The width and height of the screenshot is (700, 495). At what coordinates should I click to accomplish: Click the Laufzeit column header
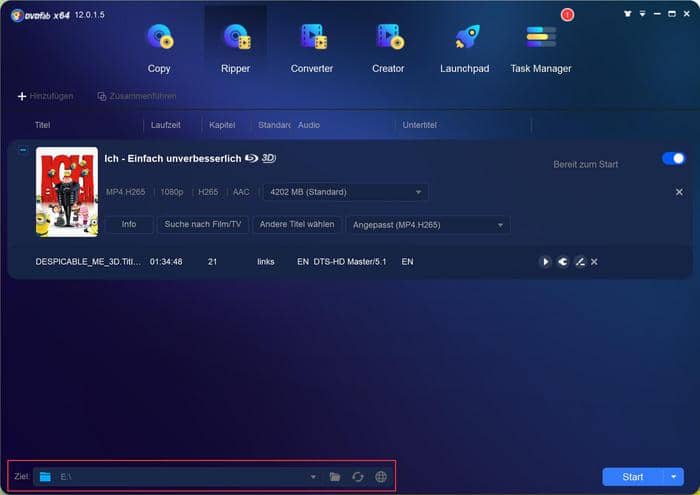click(166, 125)
